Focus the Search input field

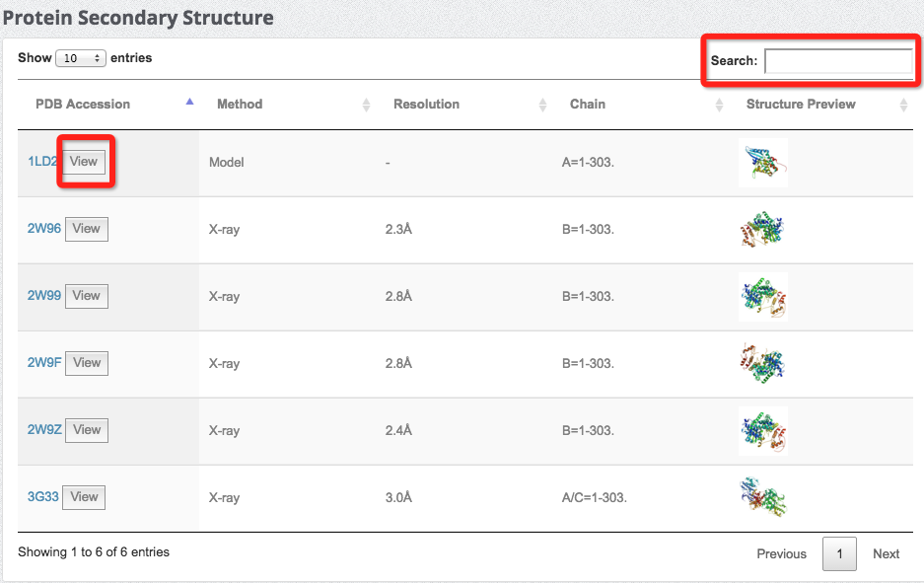[838, 61]
